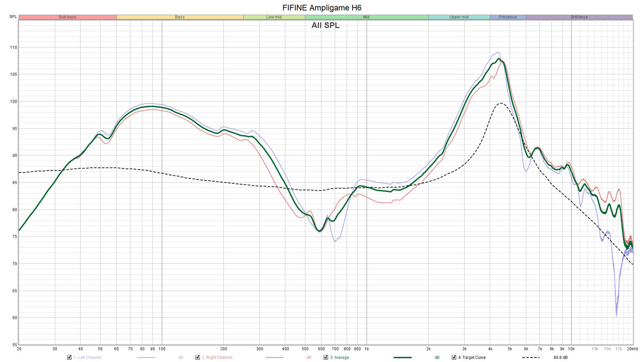Uncheck the Right Channel legend checkbox
644x362 pixels.
pos(198,357)
